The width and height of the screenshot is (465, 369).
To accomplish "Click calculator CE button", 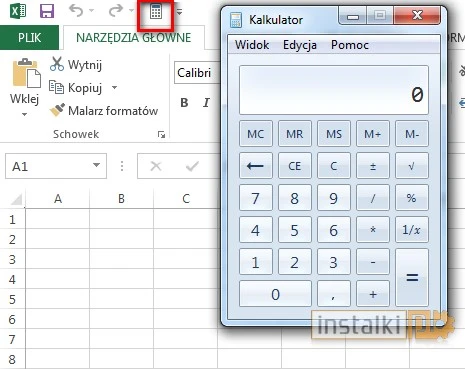I will [295, 166].
